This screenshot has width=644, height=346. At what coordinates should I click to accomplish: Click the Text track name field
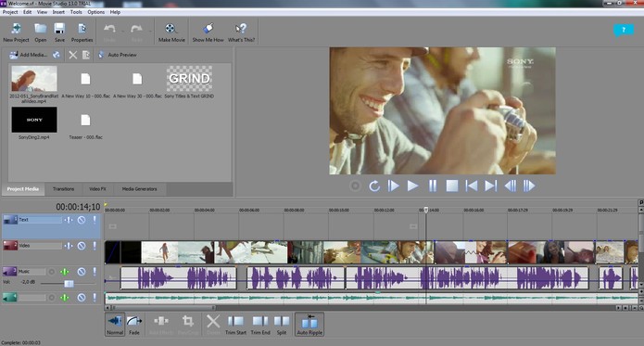[40, 220]
